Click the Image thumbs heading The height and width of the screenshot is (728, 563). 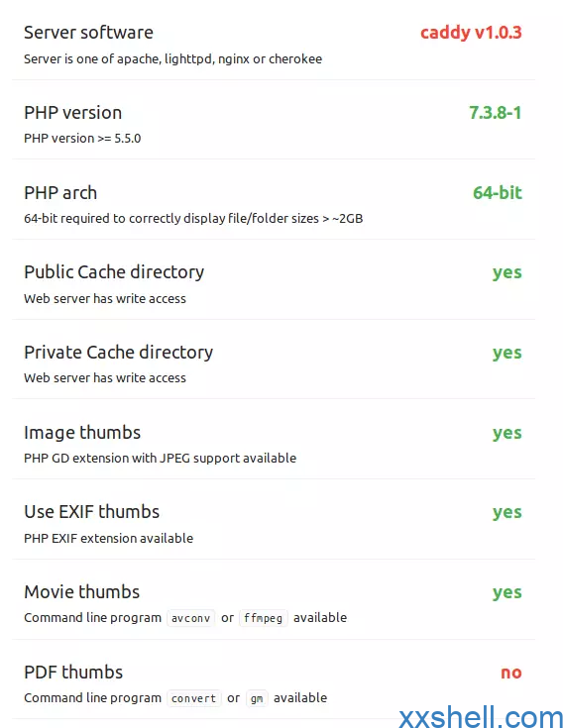pos(82,433)
